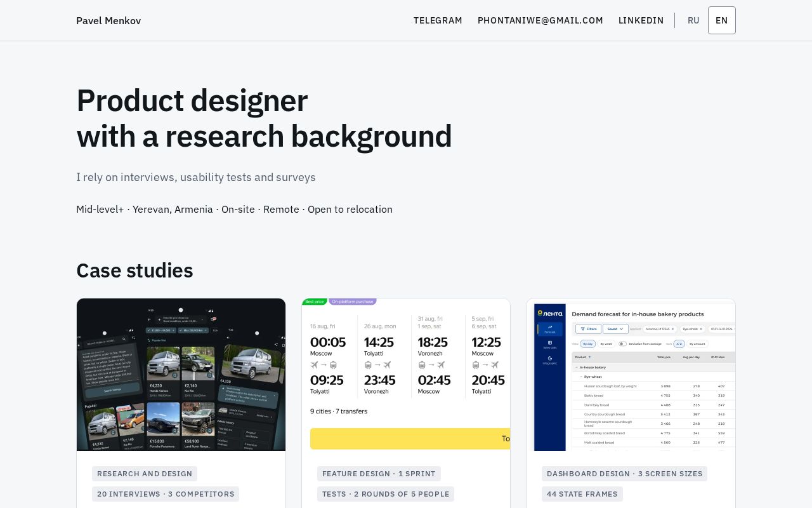812x508 pixels.
Task: Click the "Research and design" tag
Action: 145,474
